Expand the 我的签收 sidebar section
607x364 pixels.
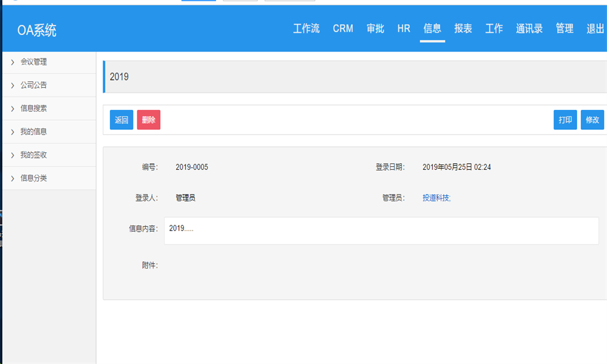click(33, 155)
